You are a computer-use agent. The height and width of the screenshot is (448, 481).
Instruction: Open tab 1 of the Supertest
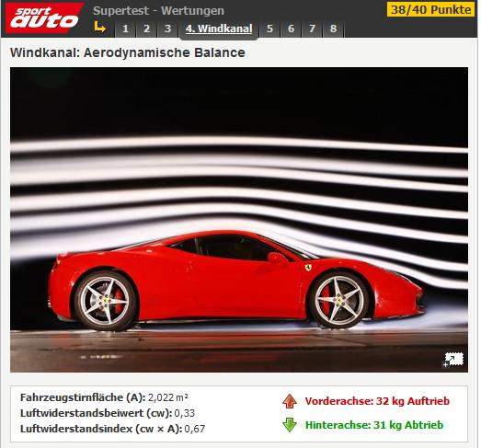tap(125, 29)
